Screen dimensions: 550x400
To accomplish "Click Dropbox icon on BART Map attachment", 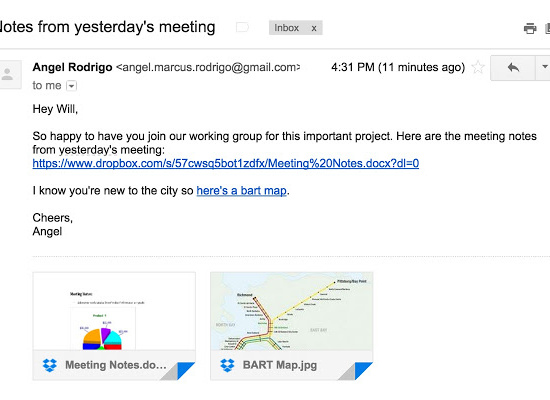I will [x=227, y=365].
